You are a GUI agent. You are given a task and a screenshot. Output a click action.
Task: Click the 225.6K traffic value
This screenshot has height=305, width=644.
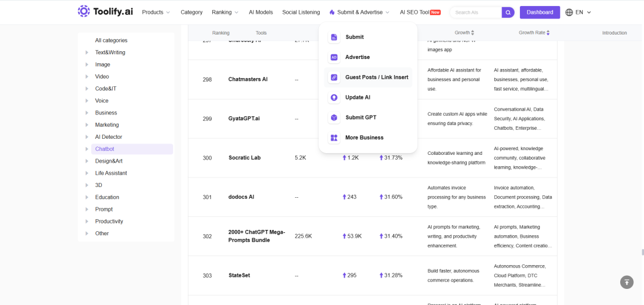point(304,236)
